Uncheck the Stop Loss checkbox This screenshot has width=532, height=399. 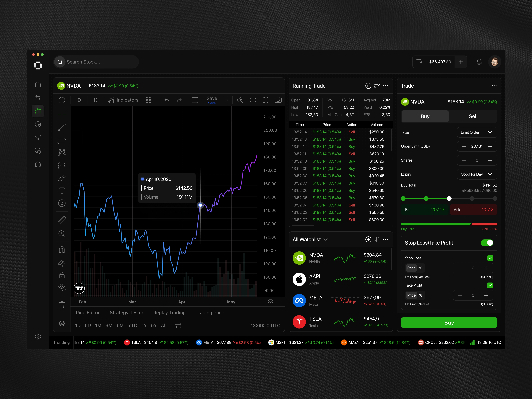point(490,258)
